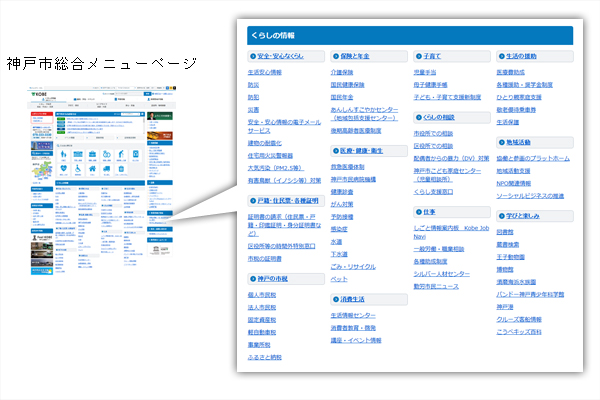Open the 予防接種 link
The width and height of the screenshot is (600, 400).
click(342, 217)
